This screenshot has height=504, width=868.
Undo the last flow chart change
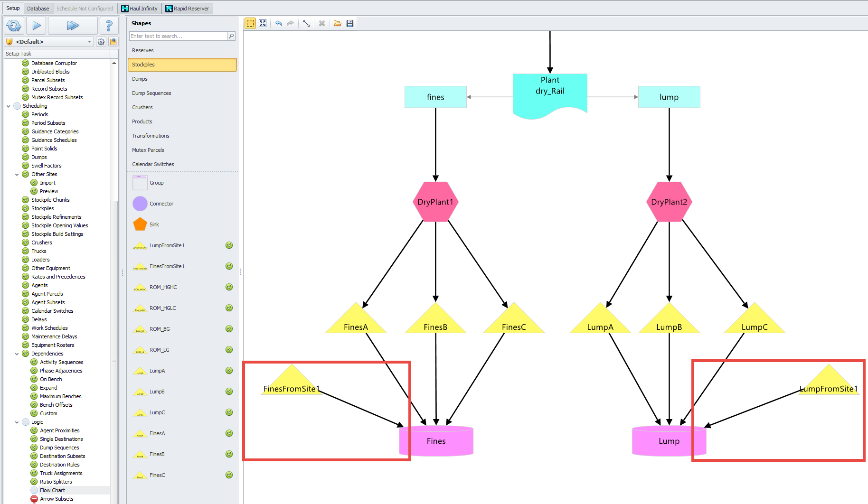[x=278, y=23]
